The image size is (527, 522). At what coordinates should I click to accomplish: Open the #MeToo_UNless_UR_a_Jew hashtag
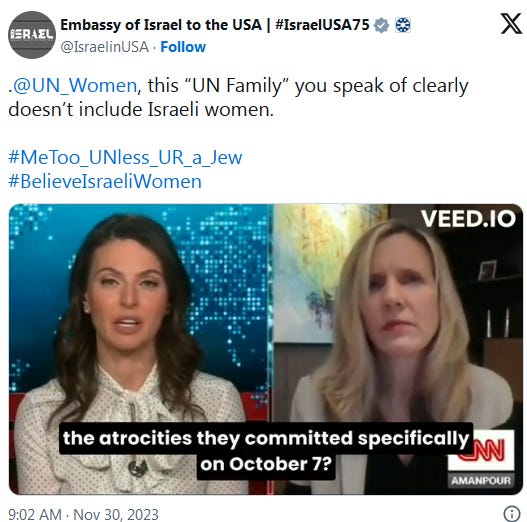point(125,157)
